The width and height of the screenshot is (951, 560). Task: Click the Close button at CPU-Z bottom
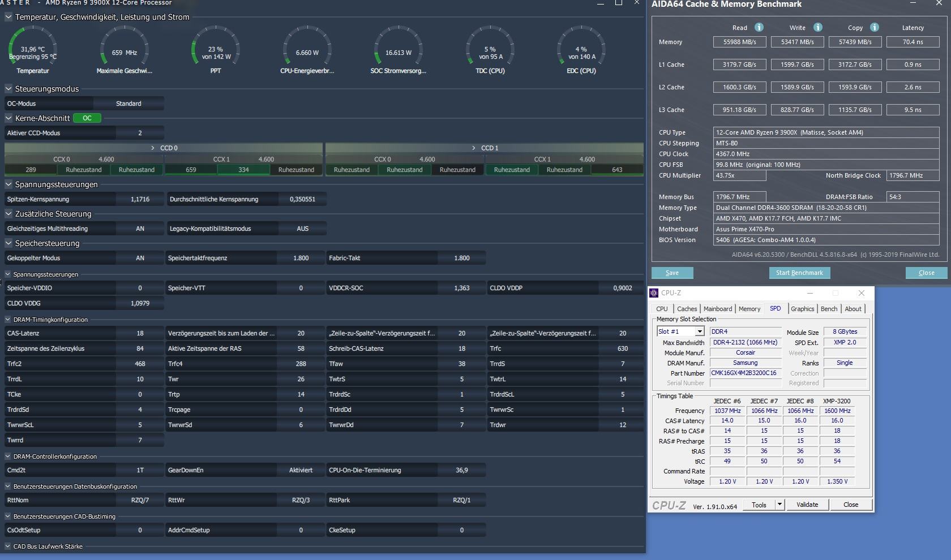tap(851, 505)
